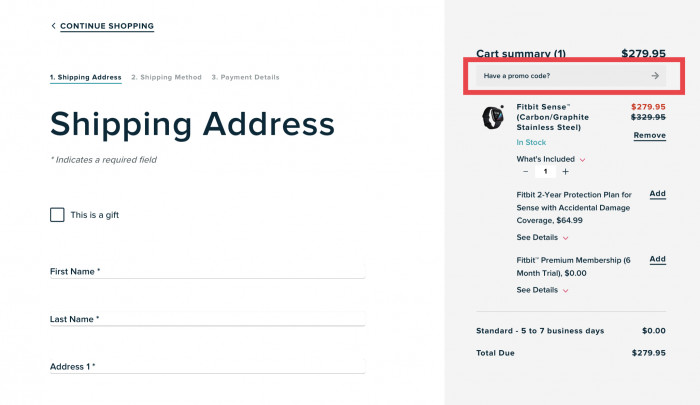The width and height of the screenshot is (700, 405).
Task: Select the 2. Shipping Method step tab
Action: tap(167, 77)
